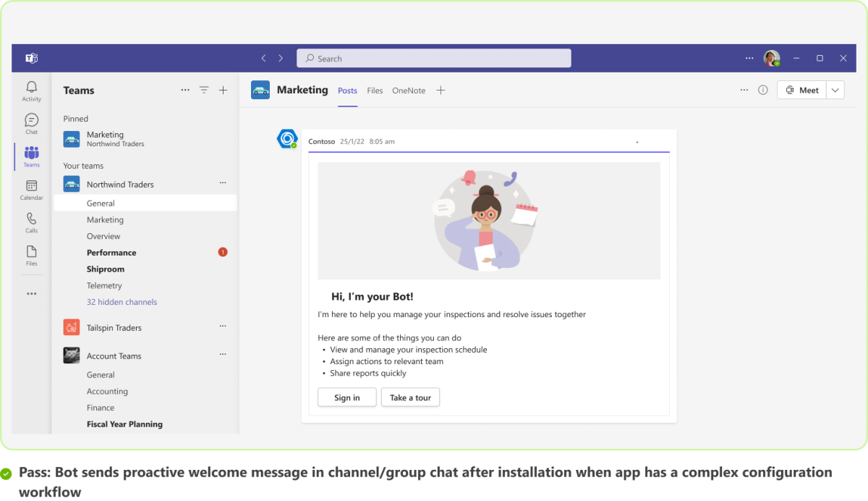Apply a filter to the Teams list
This screenshot has width=868, height=501.
point(204,90)
